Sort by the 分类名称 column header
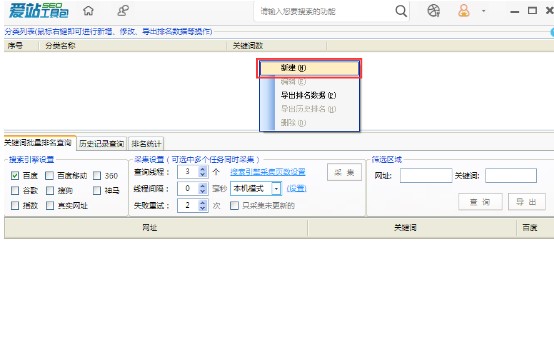The width and height of the screenshot is (554, 360). click(133, 46)
